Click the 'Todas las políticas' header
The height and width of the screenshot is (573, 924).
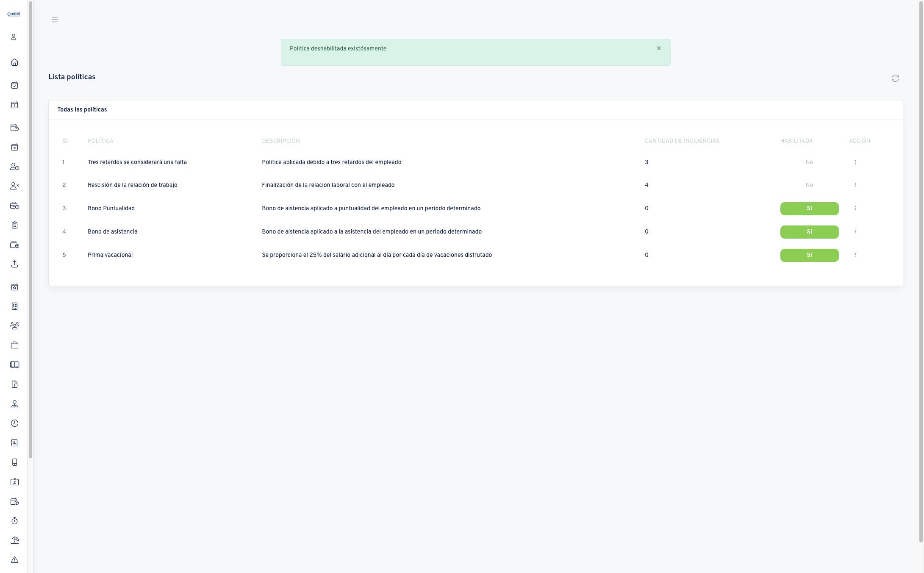click(x=82, y=109)
